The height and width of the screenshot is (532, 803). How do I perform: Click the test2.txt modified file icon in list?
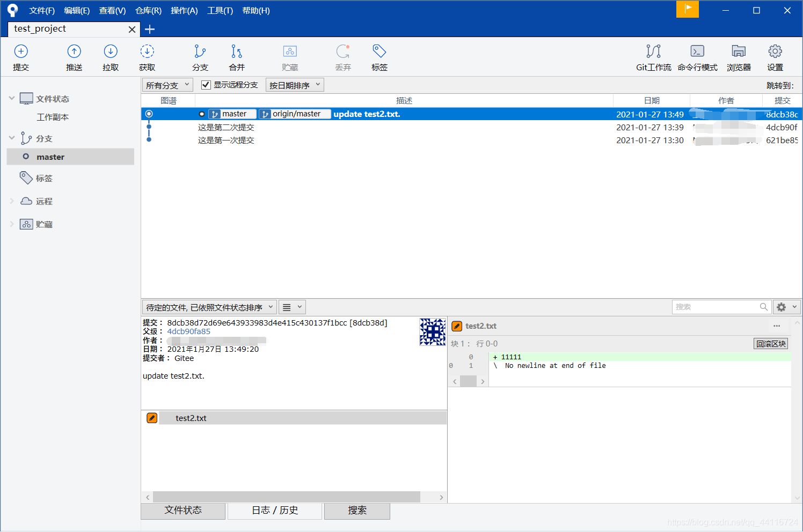click(x=152, y=418)
